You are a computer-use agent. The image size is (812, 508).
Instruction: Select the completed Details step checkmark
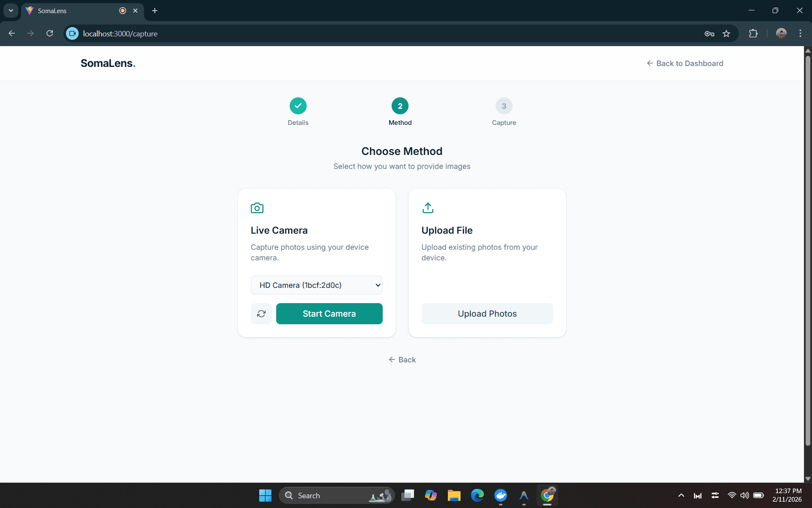pos(298,106)
